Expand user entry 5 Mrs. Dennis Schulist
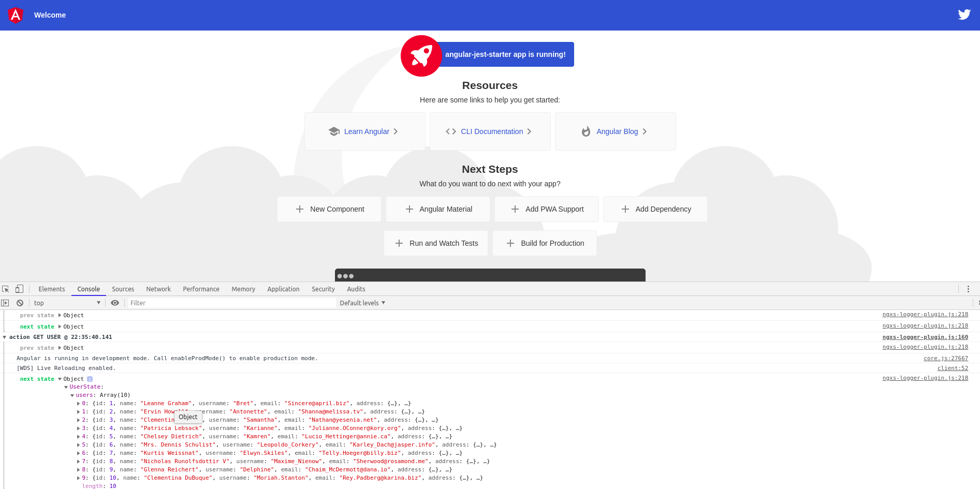Screen dimensions: 980x489 click(x=79, y=445)
